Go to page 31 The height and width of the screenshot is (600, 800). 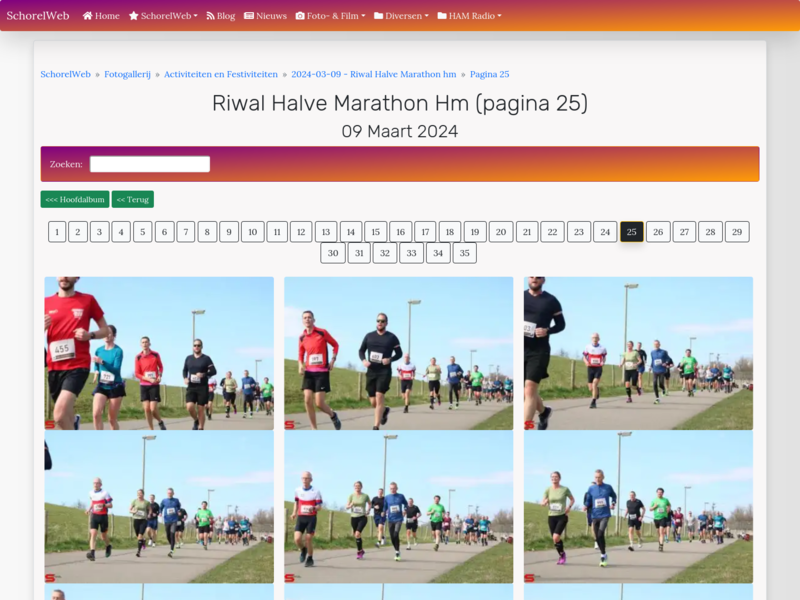pyautogui.click(x=359, y=253)
